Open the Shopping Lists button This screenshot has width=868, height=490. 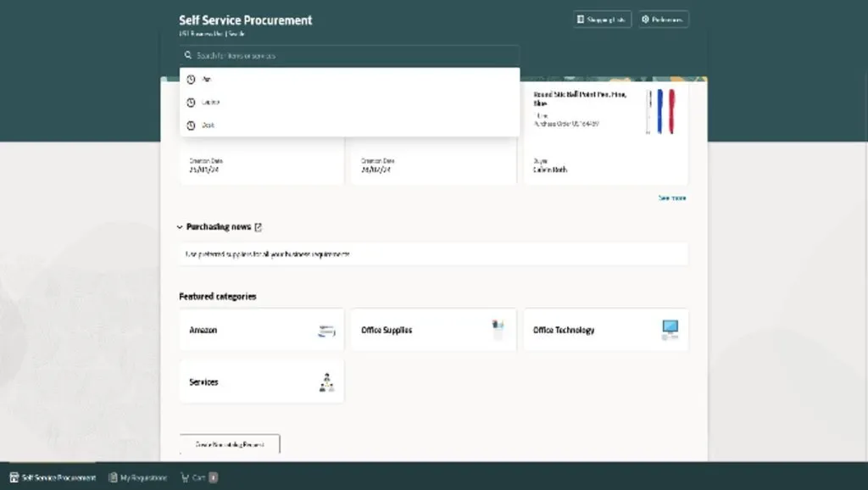pos(602,19)
